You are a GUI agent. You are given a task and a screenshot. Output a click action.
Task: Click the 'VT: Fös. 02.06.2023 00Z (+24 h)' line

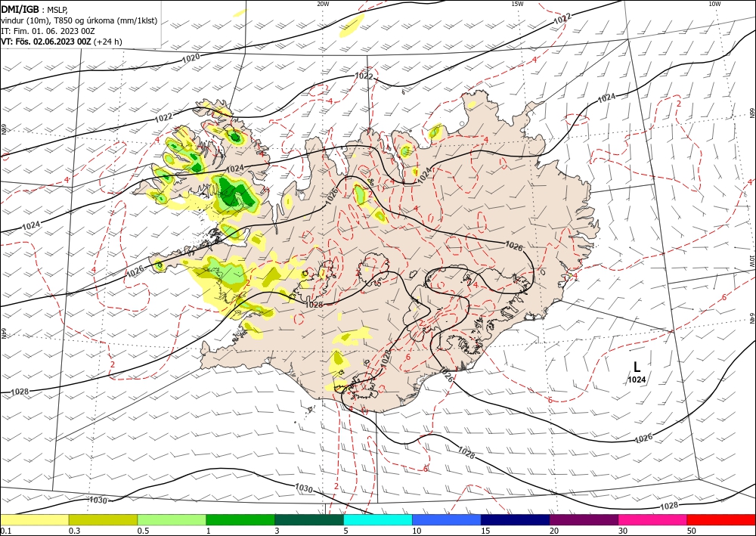(62, 42)
